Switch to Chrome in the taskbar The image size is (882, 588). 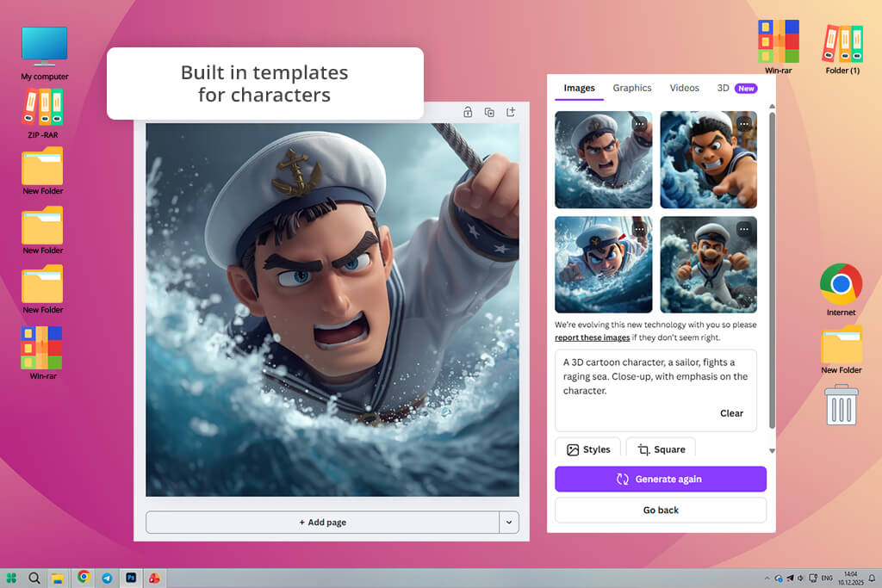pyautogui.click(x=84, y=578)
